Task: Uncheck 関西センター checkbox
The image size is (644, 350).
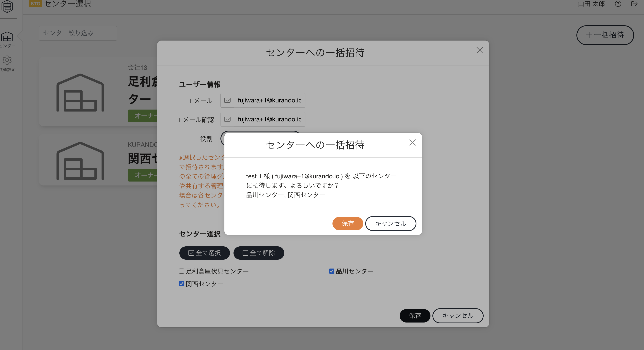Action: pyautogui.click(x=182, y=284)
